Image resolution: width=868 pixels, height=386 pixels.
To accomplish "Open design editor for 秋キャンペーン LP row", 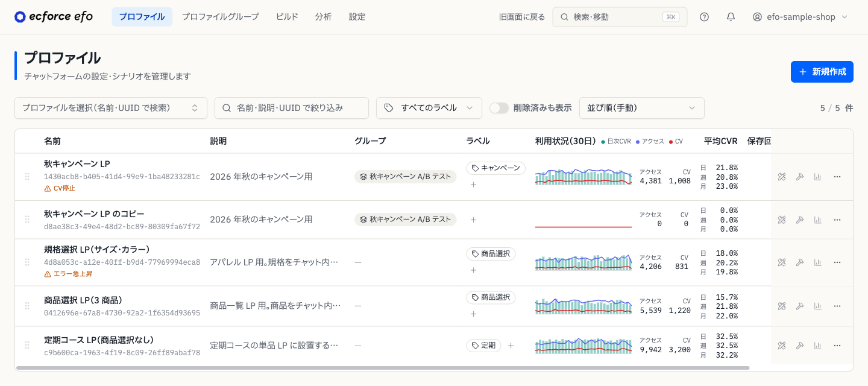I will (782, 177).
